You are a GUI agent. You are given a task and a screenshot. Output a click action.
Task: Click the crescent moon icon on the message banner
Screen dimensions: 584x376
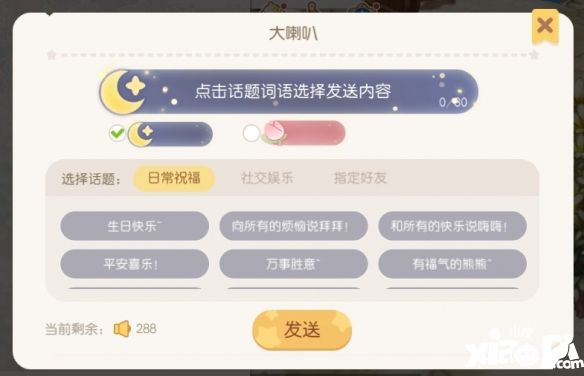coord(123,92)
